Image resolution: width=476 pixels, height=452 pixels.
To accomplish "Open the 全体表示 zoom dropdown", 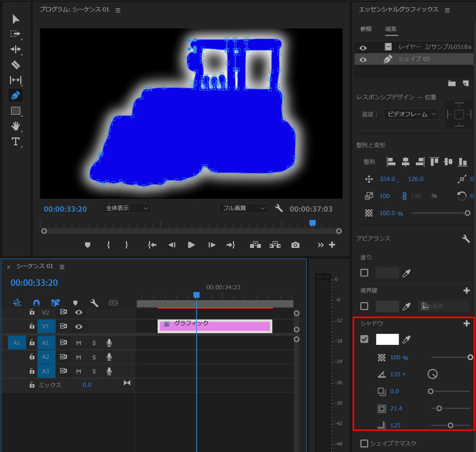I will [x=126, y=208].
